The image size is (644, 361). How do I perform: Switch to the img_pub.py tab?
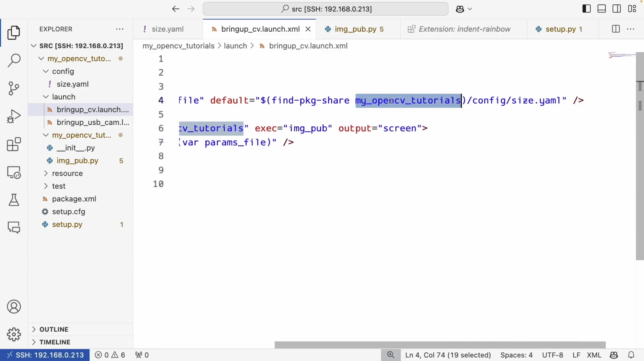coord(355,29)
